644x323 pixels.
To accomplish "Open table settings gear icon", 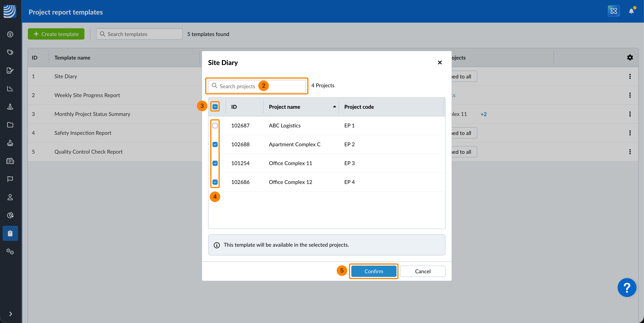I will (630, 57).
